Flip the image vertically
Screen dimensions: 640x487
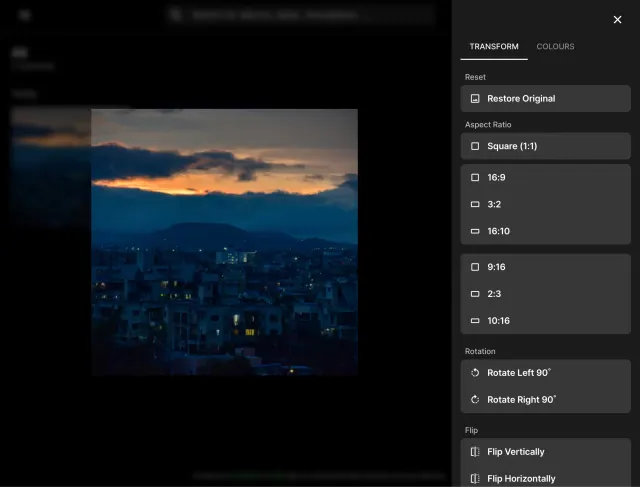545,452
